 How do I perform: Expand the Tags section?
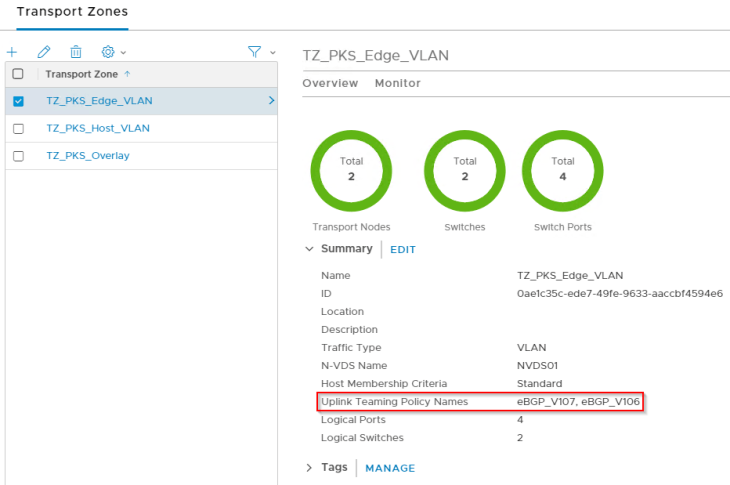(309, 468)
